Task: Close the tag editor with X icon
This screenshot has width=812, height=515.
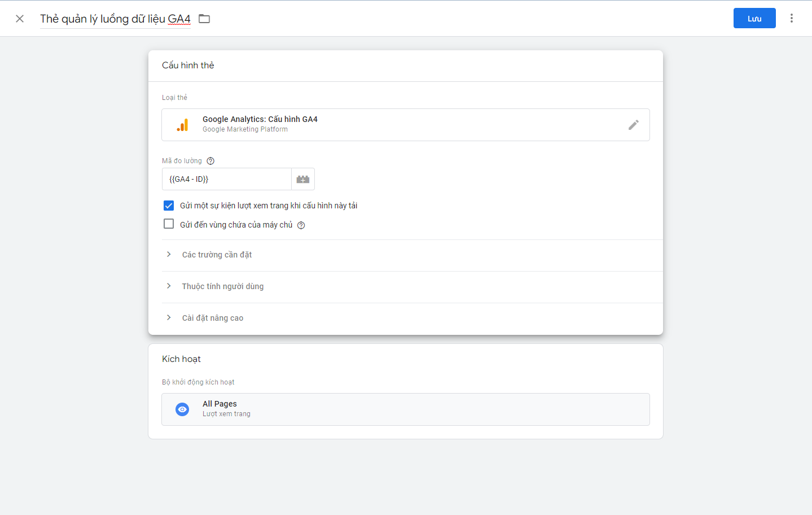Action: (20, 19)
